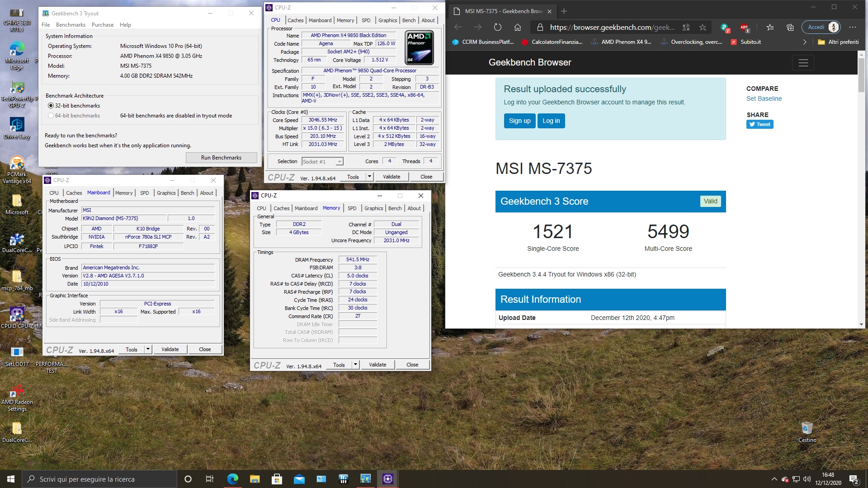
Task: Open CPUID CPU-Z desktop shortcut
Action: pyautogui.click(x=17, y=318)
